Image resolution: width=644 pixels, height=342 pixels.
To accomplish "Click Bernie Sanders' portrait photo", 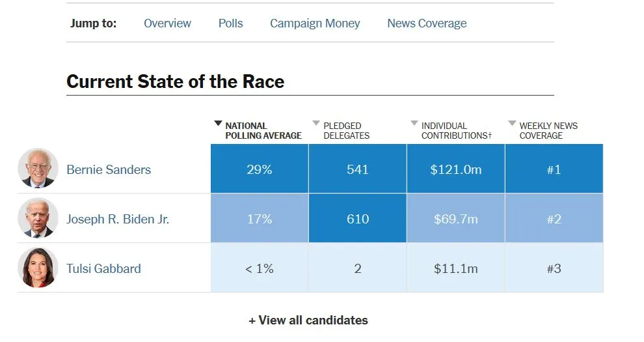I will (x=38, y=169).
